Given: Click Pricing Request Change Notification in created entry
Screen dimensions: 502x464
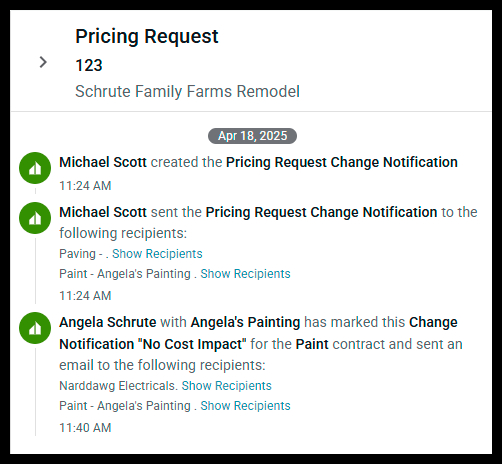Looking at the screenshot, I should point(342,162).
